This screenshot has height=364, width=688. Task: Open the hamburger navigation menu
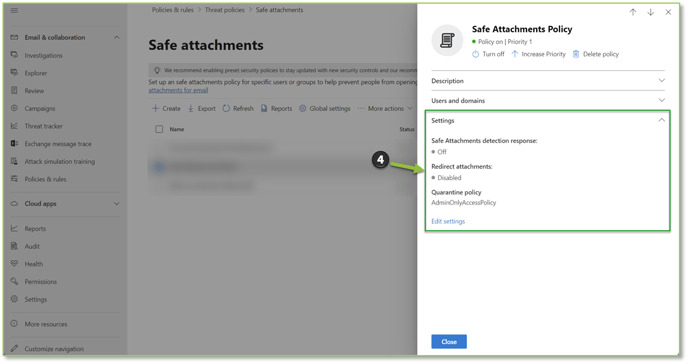[14, 10]
